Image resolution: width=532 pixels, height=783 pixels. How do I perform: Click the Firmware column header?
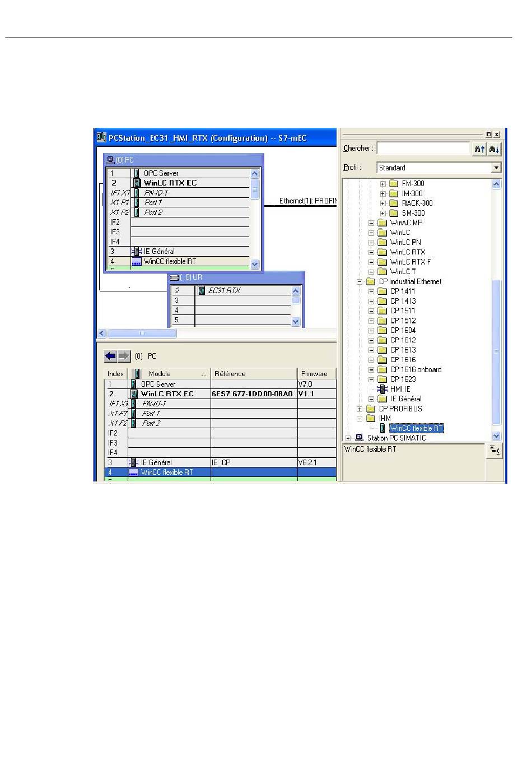[x=314, y=374]
